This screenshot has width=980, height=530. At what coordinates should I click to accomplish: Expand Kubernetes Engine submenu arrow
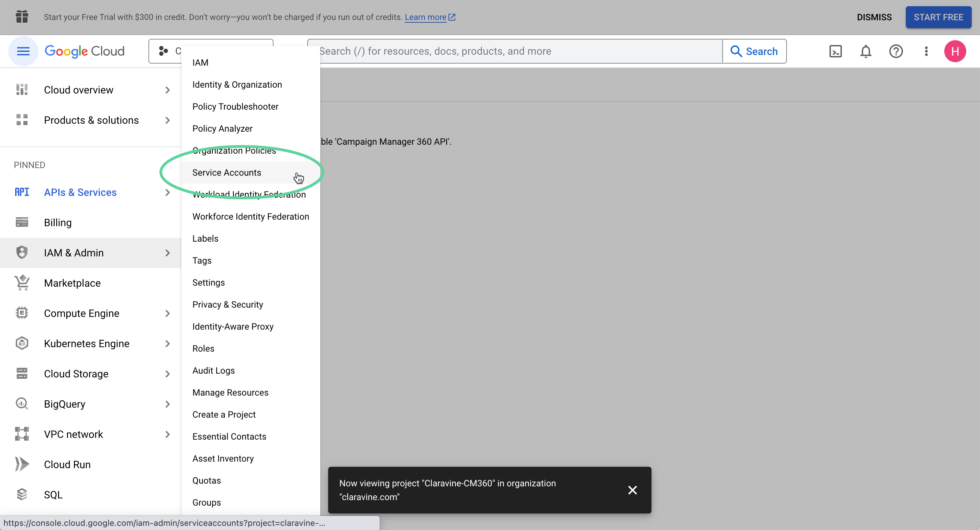tap(167, 344)
